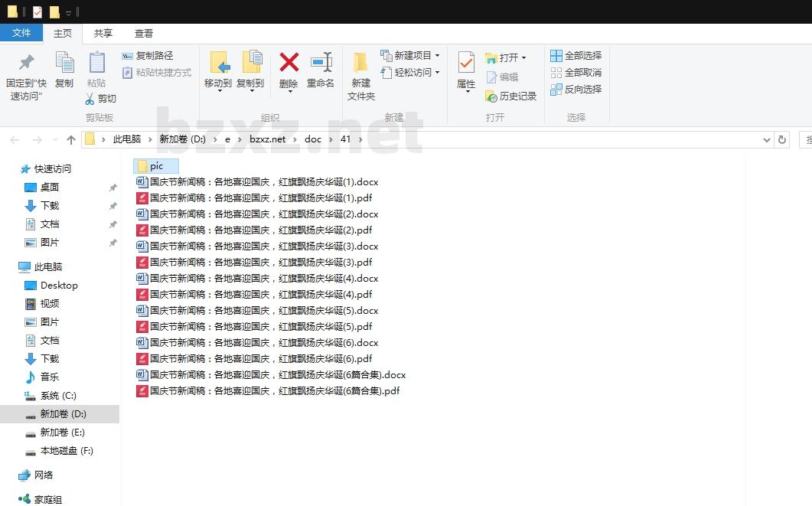Expand the address bar history dropdown
The height and width of the screenshot is (506, 812).
pos(767,139)
